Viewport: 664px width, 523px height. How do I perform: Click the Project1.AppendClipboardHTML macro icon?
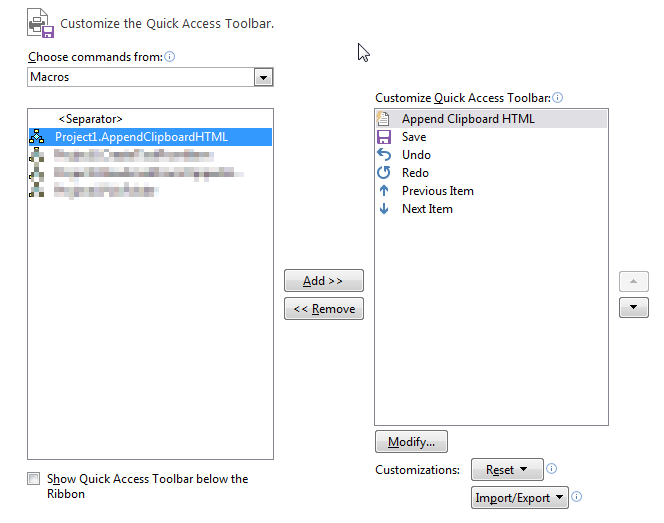[36, 137]
